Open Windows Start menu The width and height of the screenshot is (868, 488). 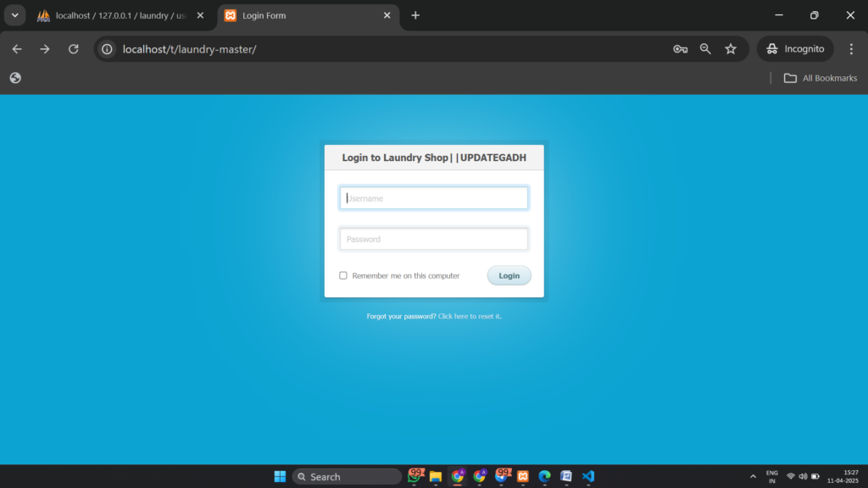click(x=280, y=476)
